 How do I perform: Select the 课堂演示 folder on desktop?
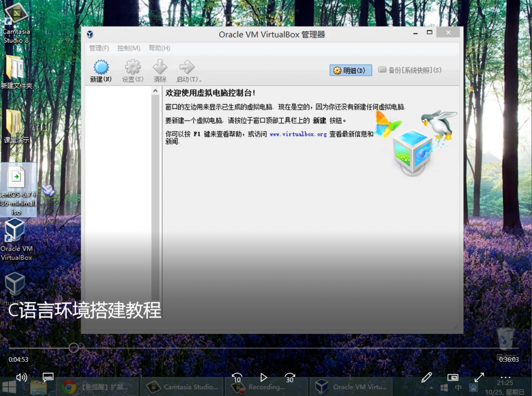coord(16,126)
